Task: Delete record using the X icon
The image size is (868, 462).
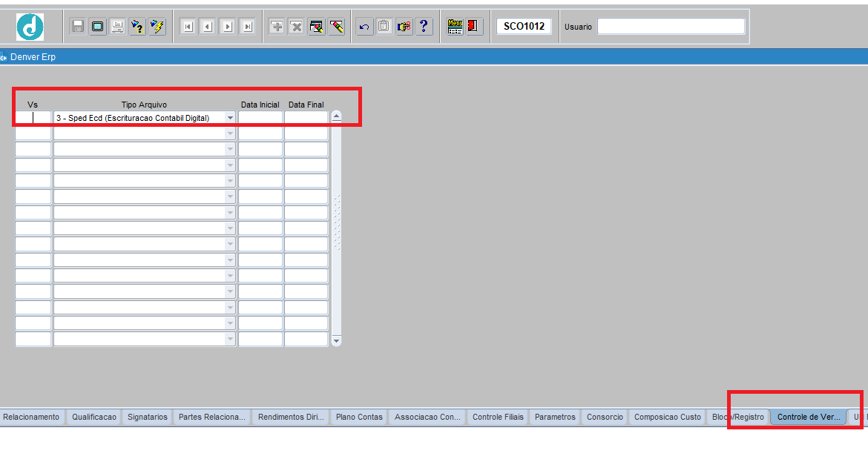Action: coord(297,27)
